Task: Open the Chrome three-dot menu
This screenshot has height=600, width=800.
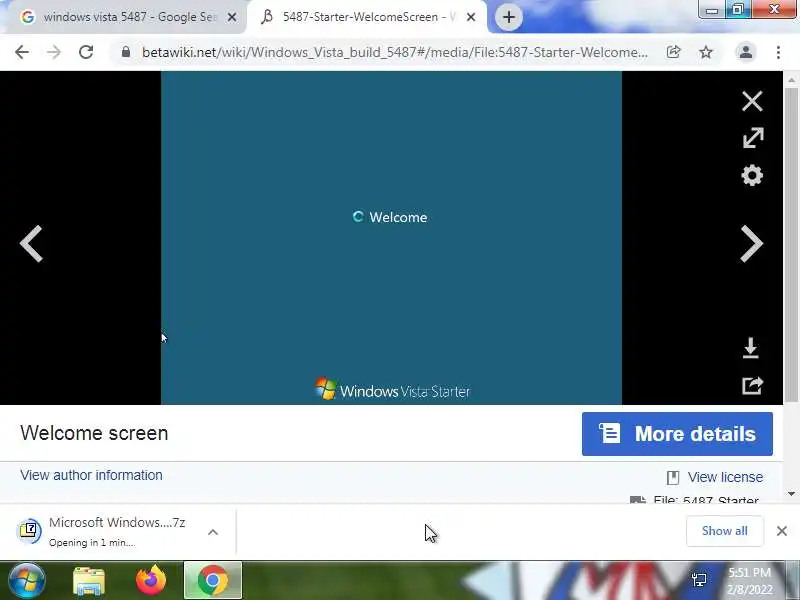Action: coord(778,52)
